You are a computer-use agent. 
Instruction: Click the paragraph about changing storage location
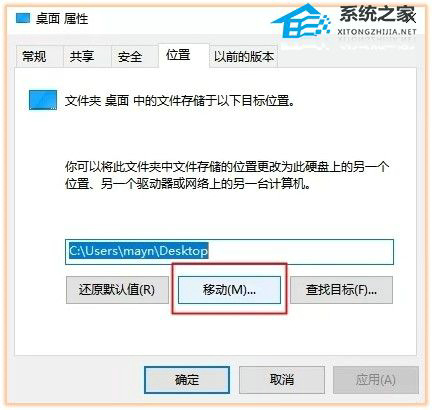tap(227, 175)
